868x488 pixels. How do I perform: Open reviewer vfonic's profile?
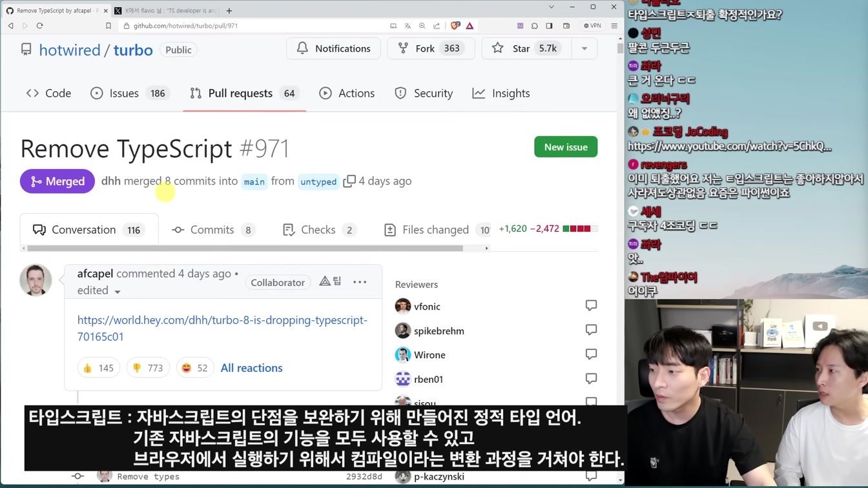click(x=427, y=307)
